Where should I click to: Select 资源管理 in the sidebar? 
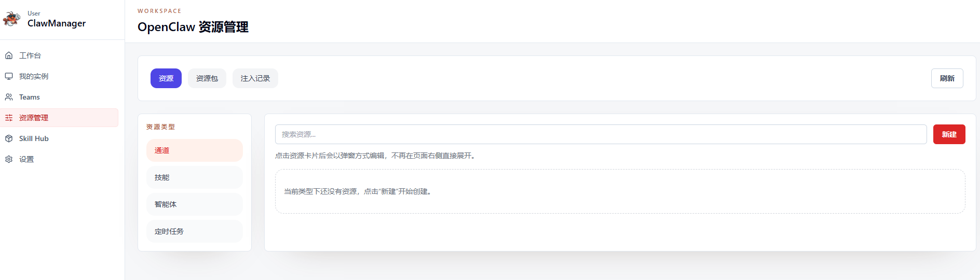(59, 118)
